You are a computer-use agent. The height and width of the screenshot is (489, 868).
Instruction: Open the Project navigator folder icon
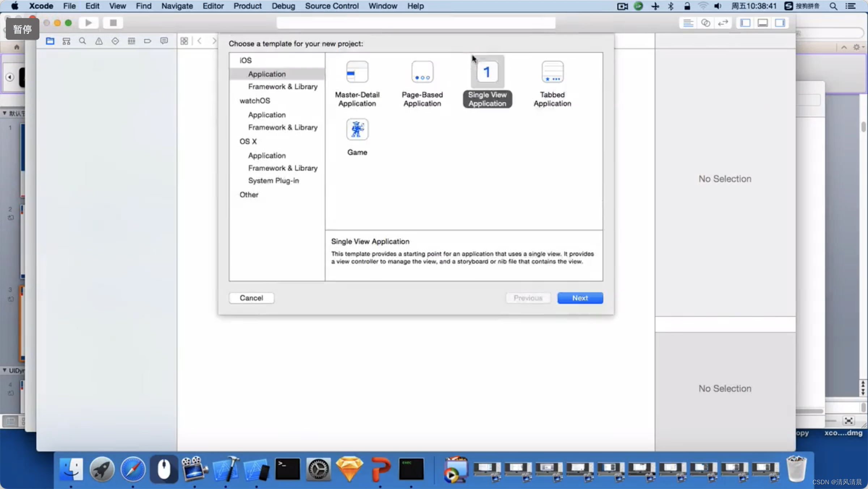pyautogui.click(x=50, y=41)
